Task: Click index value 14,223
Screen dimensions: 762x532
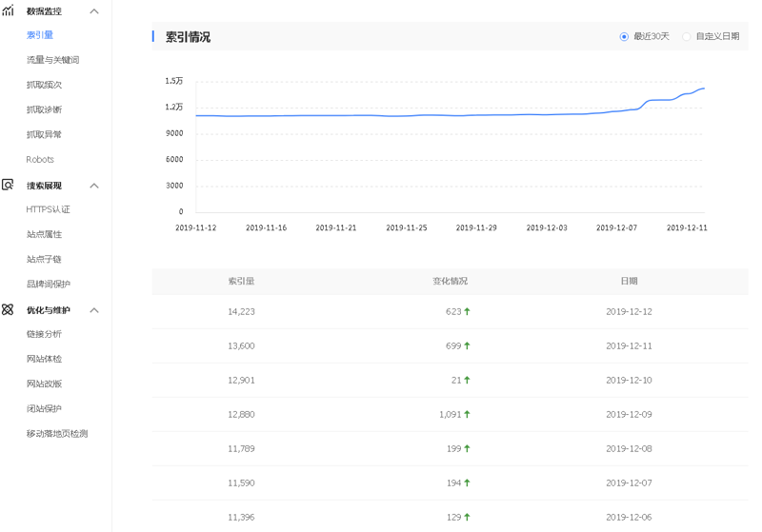Action: [x=242, y=311]
